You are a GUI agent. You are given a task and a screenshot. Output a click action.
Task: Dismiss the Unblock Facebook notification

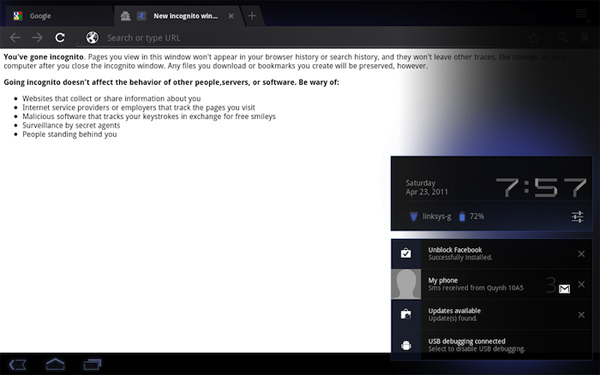click(581, 254)
